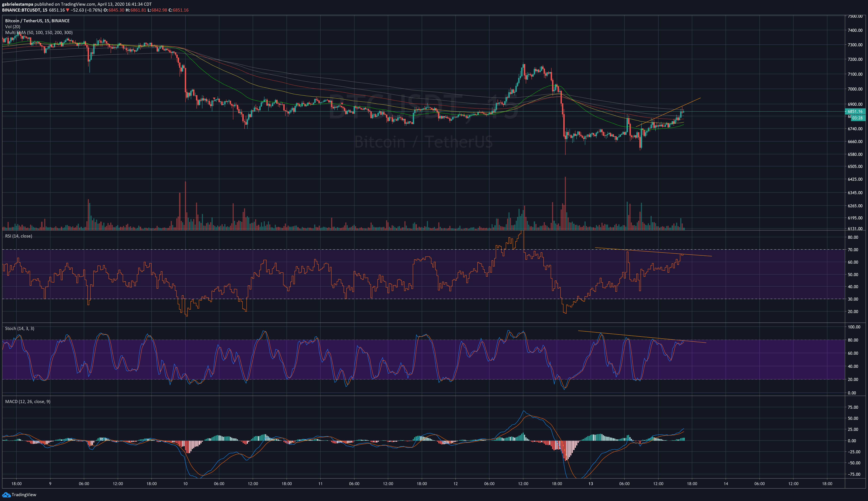The height and width of the screenshot is (501, 868).
Task: Click '100.00' on the Stoch axis
Action: [x=854, y=327]
